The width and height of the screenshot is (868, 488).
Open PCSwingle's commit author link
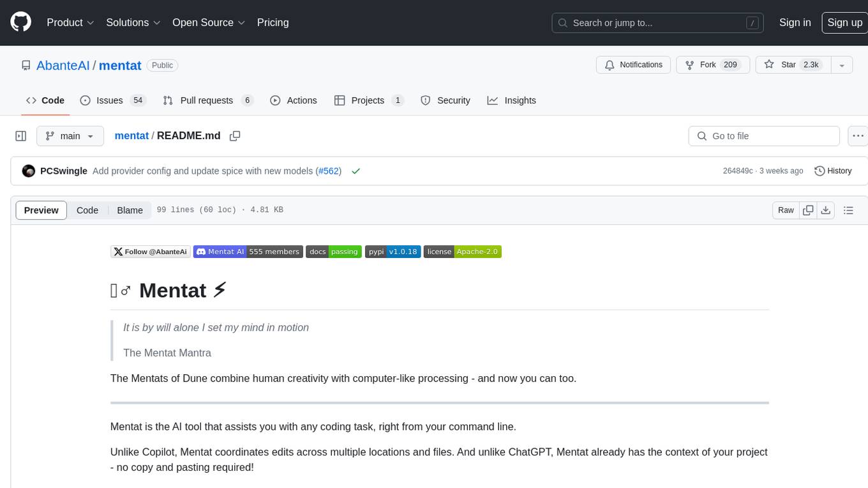64,171
